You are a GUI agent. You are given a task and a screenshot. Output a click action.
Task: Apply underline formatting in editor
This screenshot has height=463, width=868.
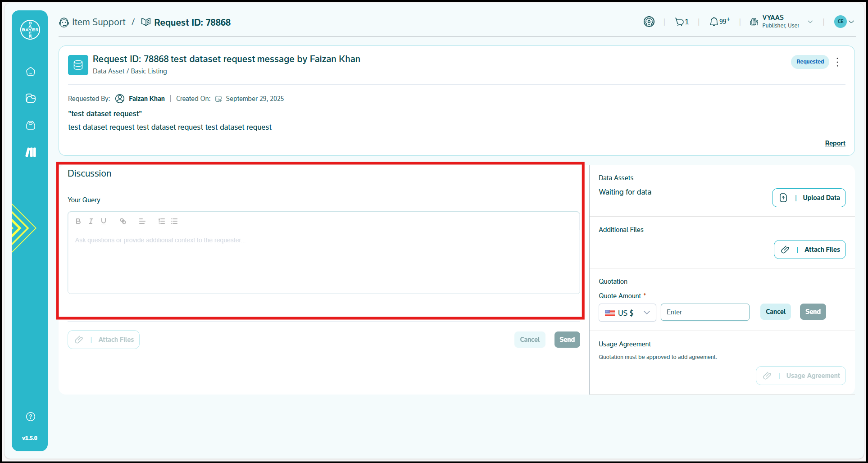[104, 221]
